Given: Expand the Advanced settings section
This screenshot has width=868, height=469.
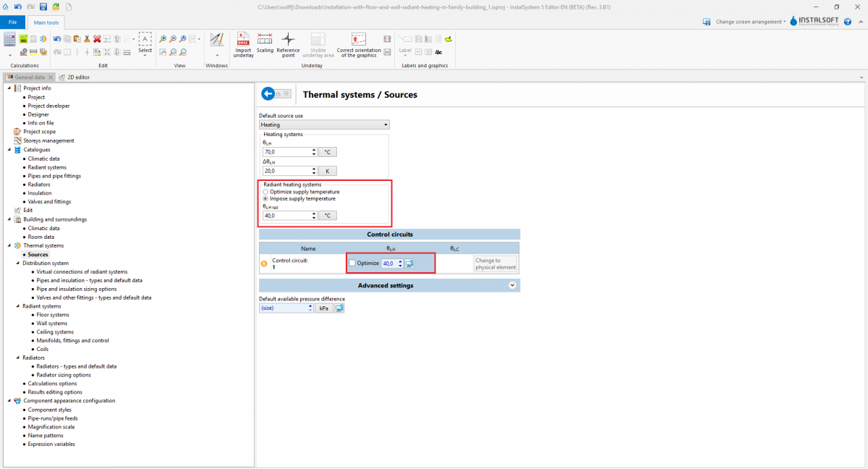Looking at the screenshot, I should [x=512, y=285].
